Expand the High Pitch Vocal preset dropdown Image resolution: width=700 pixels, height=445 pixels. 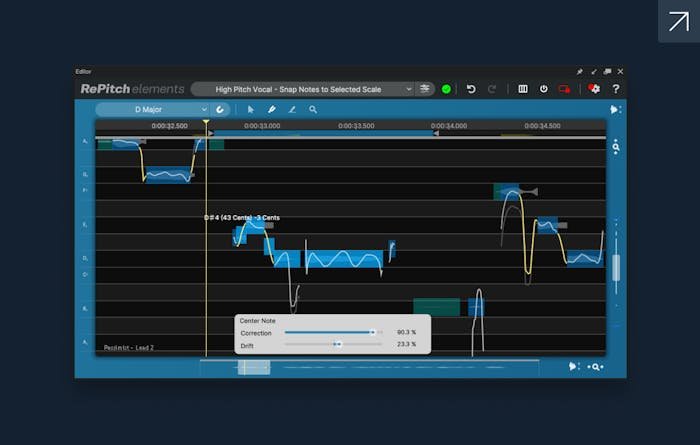pyautogui.click(x=302, y=89)
